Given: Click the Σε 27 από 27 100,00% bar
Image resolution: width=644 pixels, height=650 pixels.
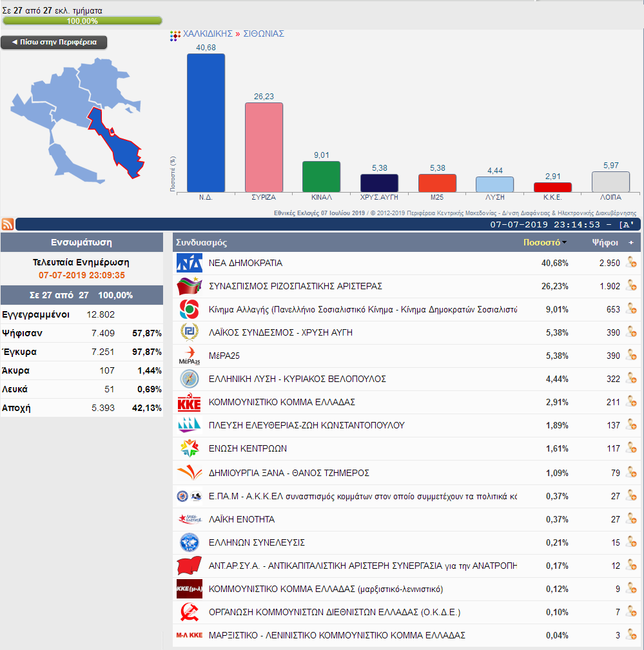Looking at the screenshot, I should point(82,295).
